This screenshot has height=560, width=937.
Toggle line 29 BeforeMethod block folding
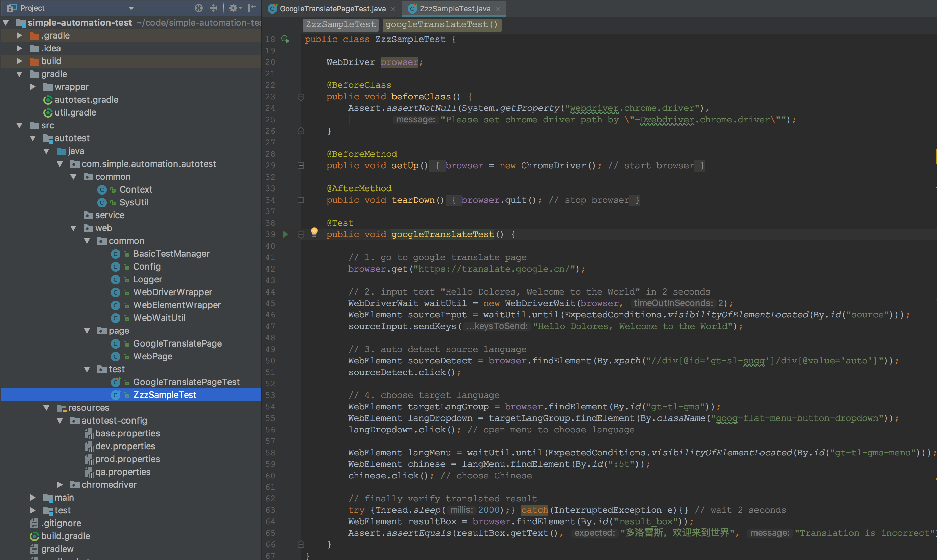point(300,166)
